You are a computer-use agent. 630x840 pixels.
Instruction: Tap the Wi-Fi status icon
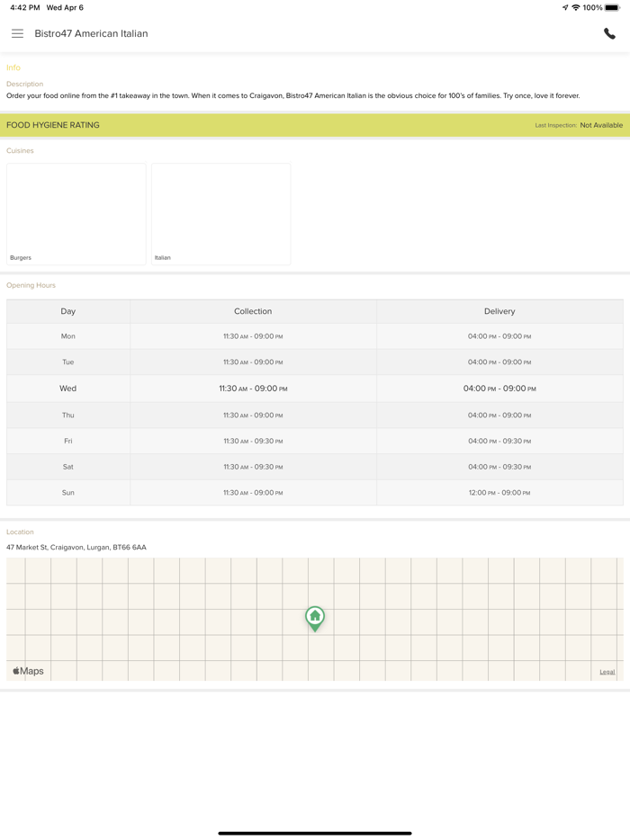tap(576, 7)
